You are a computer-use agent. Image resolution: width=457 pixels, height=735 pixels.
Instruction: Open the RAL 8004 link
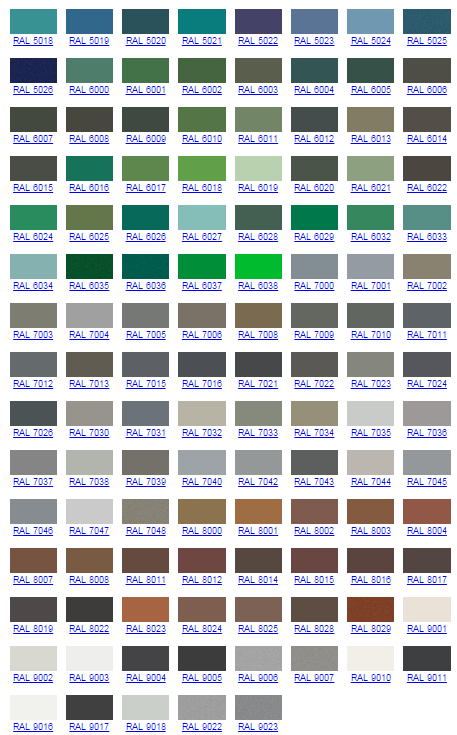click(427, 531)
